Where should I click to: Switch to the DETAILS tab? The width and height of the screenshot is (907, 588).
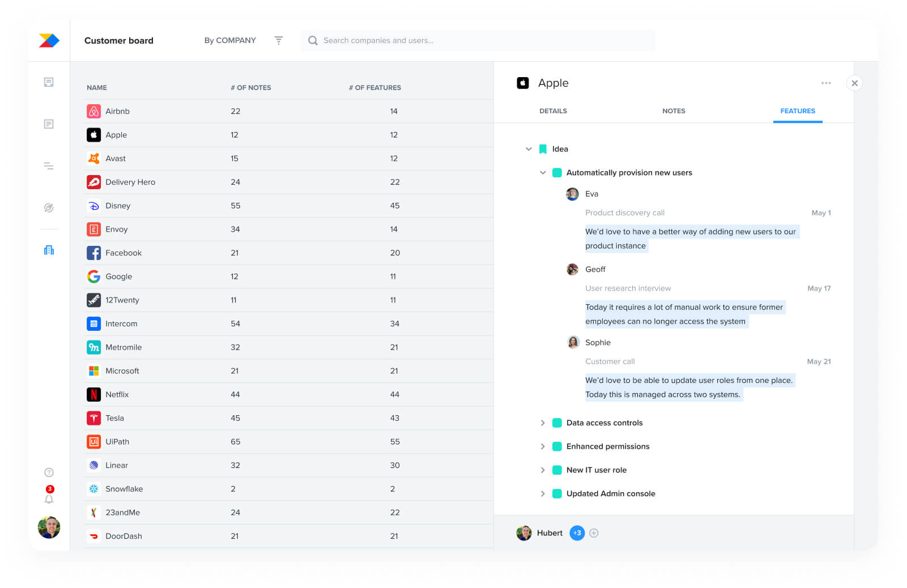coord(553,111)
